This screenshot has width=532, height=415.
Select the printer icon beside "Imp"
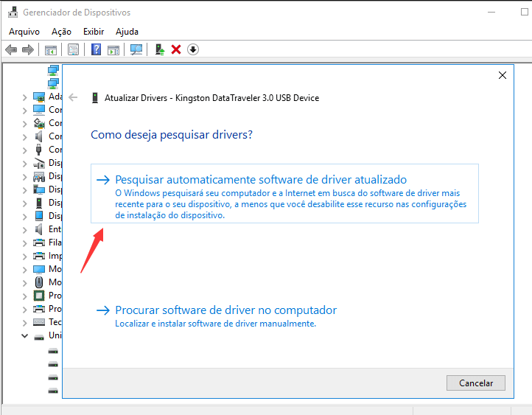click(39, 256)
